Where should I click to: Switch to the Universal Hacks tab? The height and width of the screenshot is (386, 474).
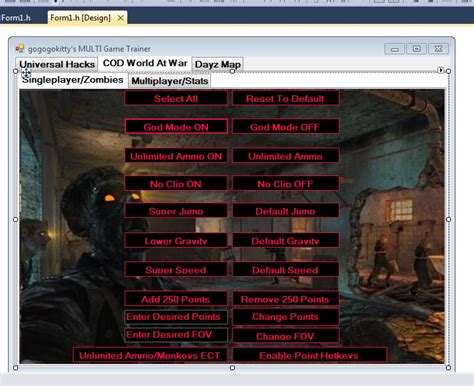click(57, 64)
